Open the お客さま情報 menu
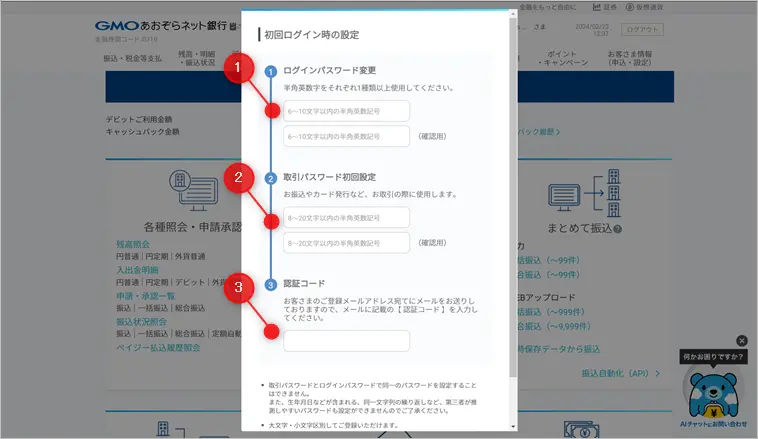The width and height of the screenshot is (758, 439). click(x=658, y=58)
